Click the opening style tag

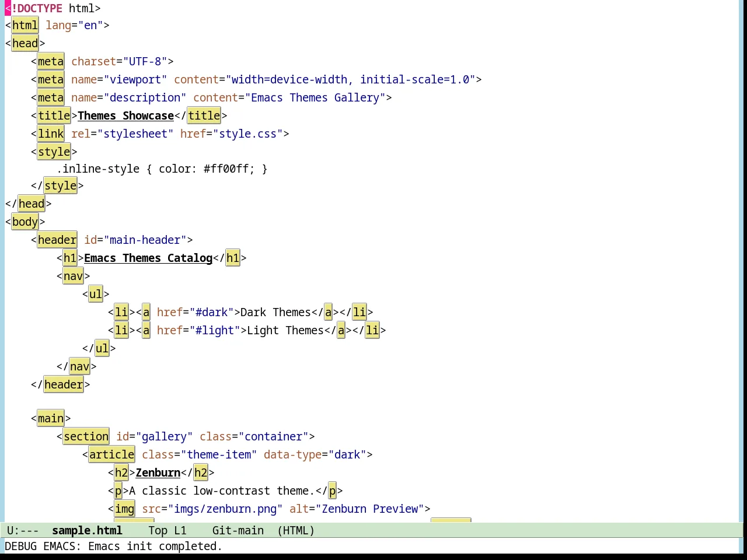click(54, 152)
